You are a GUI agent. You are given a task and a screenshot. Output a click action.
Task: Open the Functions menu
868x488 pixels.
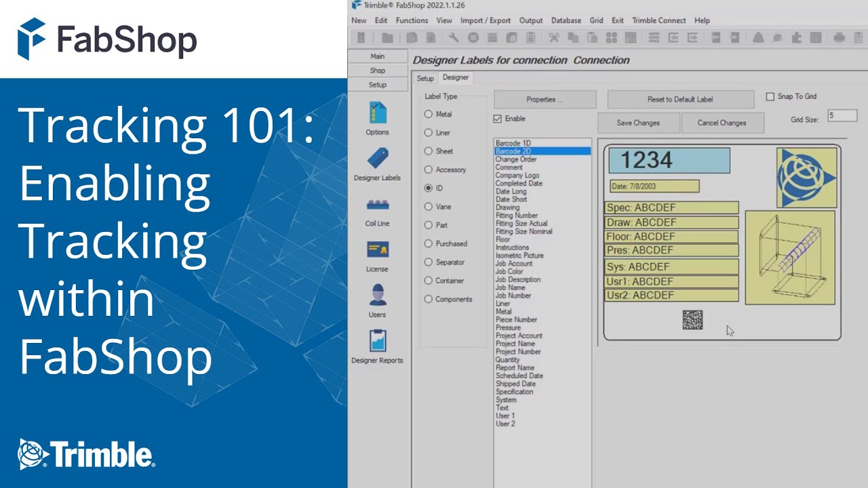pos(412,20)
